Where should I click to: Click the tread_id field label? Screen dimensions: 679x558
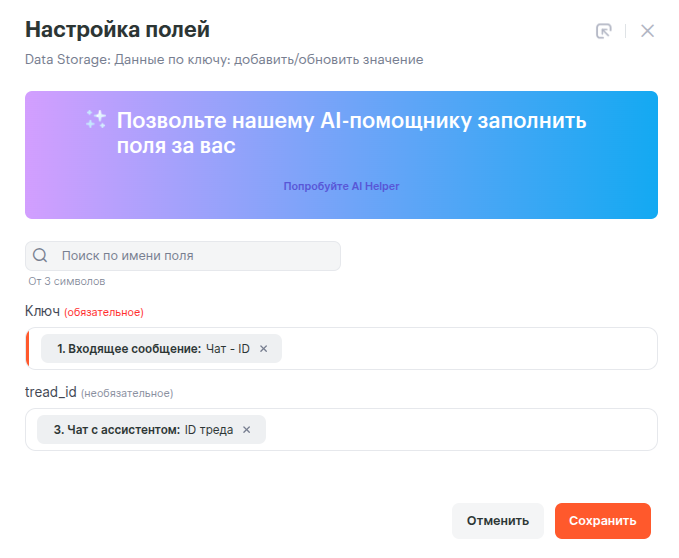point(50,392)
